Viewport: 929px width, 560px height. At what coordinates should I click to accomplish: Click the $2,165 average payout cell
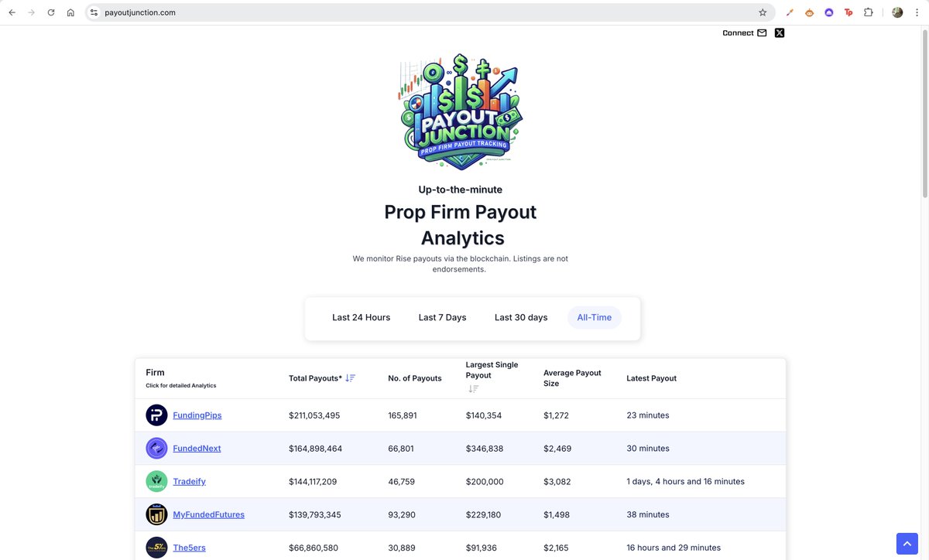(x=556, y=548)
